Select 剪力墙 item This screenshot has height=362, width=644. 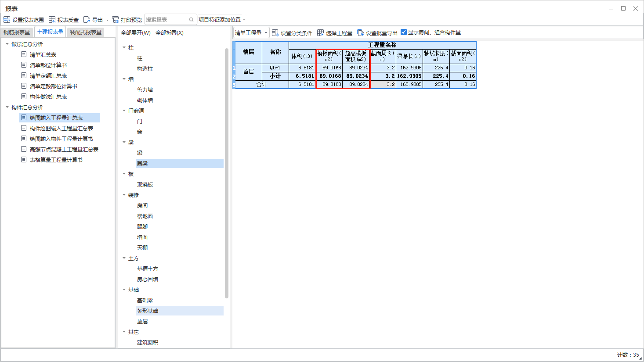tap(145, 90)
